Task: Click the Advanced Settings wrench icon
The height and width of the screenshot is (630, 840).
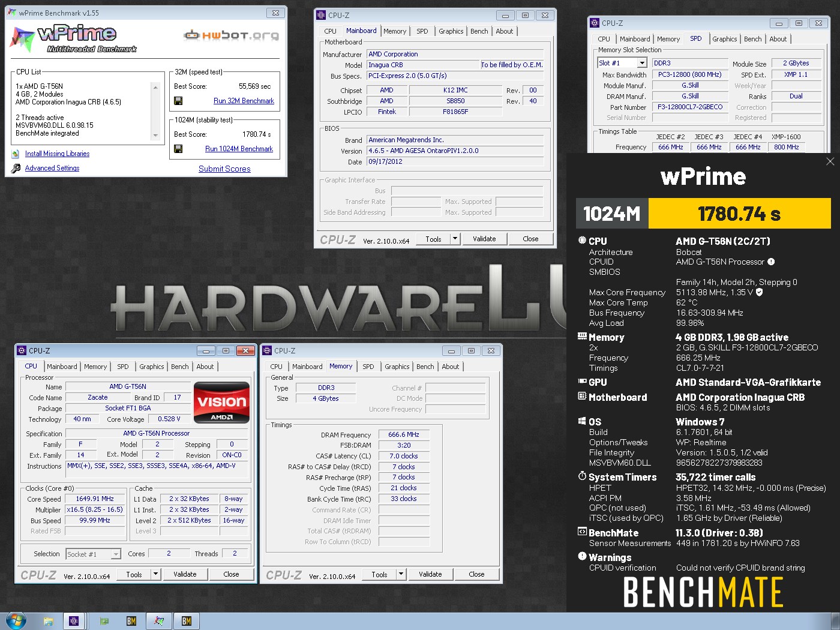Action: point(16,169)
